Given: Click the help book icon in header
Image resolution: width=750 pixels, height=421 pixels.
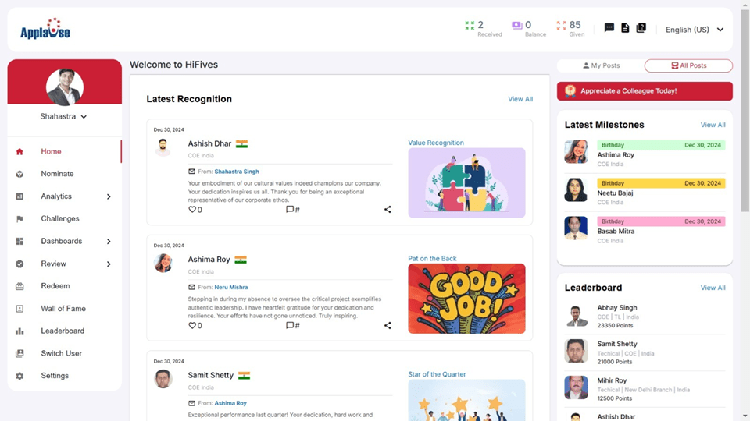Looking at the screenshot, I should 641,28.
